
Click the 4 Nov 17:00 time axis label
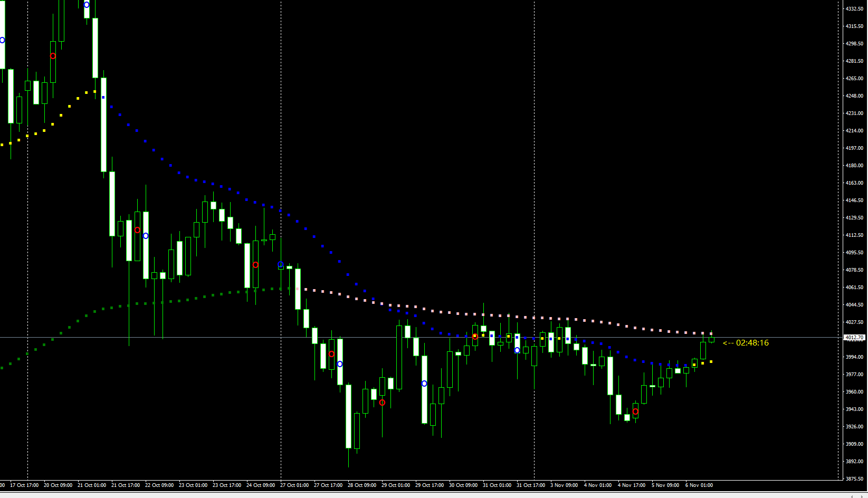tap(632, 485)
